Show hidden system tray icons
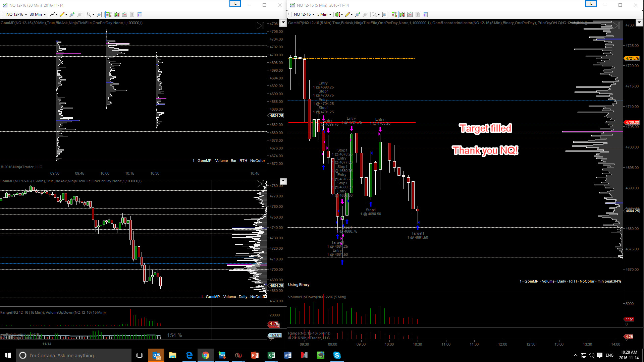This screenshot has width=644, height=362. [x=576, y=355]
